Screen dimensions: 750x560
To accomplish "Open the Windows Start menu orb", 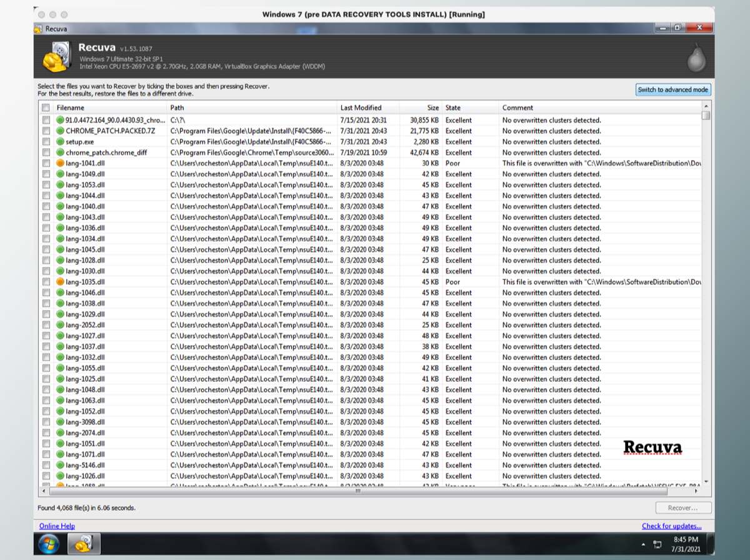I will click(x=49, y=543).
